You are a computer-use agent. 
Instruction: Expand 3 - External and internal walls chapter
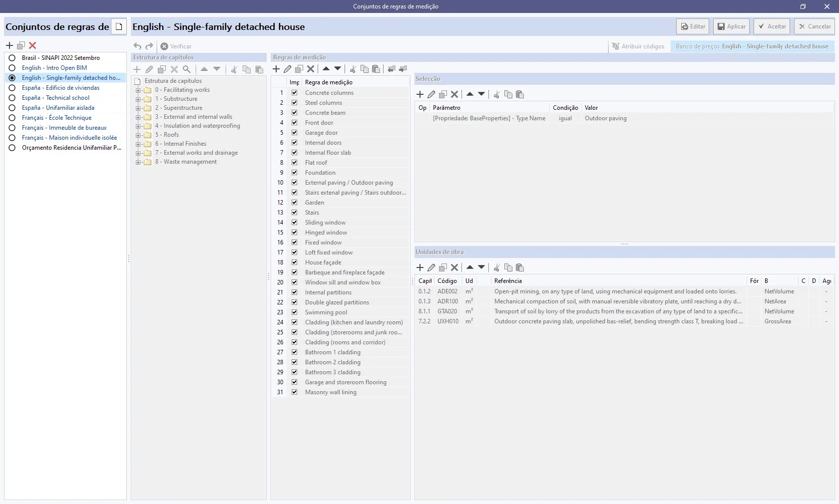pos(138,117)
